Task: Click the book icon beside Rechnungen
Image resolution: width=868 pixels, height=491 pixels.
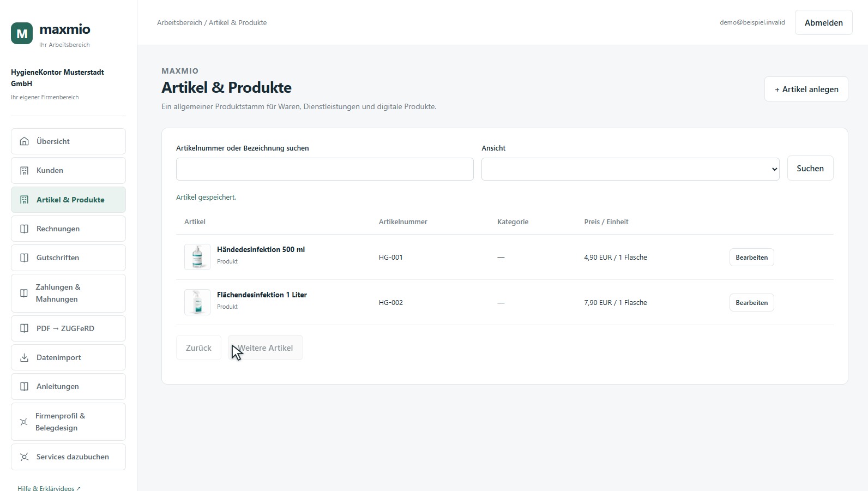Action: [24, 229]
